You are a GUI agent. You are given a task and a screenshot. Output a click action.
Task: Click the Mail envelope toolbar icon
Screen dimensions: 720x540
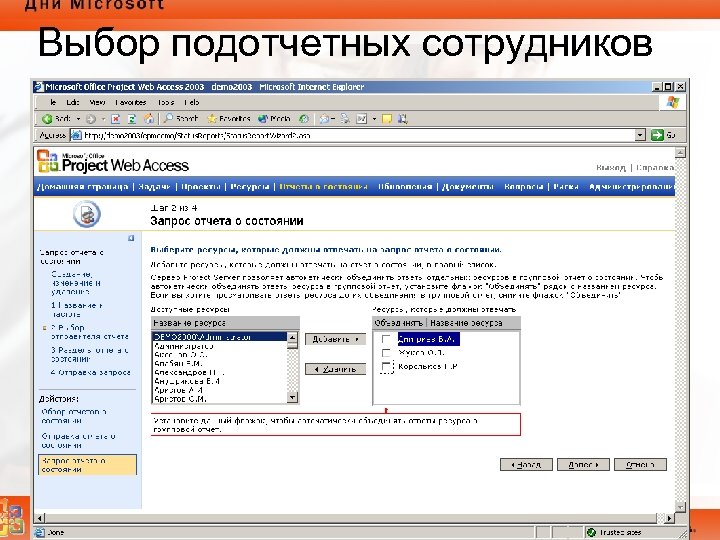(x=324, y=119)
